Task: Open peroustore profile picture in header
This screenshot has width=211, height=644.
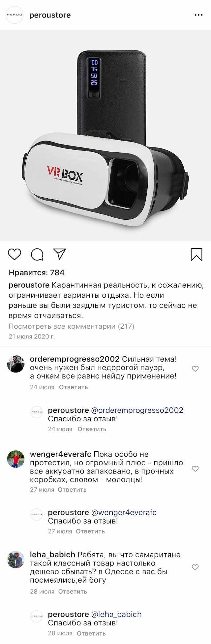Action: (x=15, y=15)
